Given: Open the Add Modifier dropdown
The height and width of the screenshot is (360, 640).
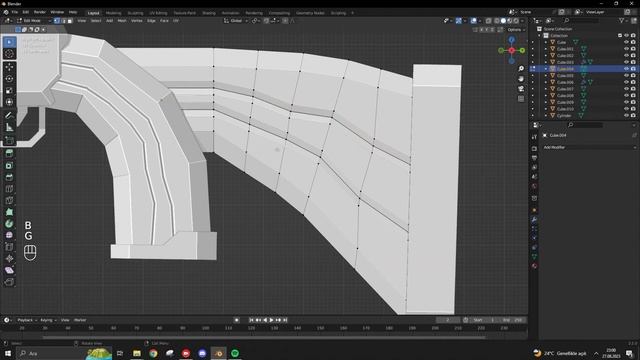Looking at the screenshot, I should (589, 147).
